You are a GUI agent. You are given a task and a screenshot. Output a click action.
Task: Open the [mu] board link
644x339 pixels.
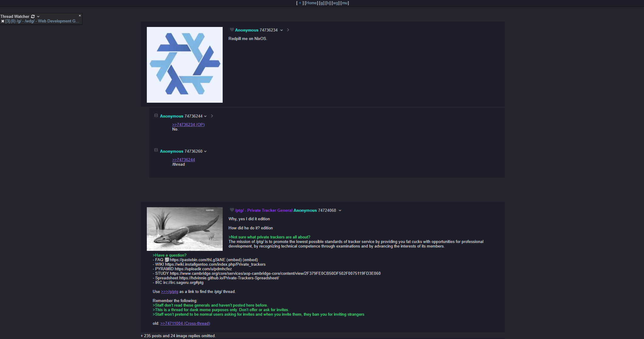tap(345, 3)
